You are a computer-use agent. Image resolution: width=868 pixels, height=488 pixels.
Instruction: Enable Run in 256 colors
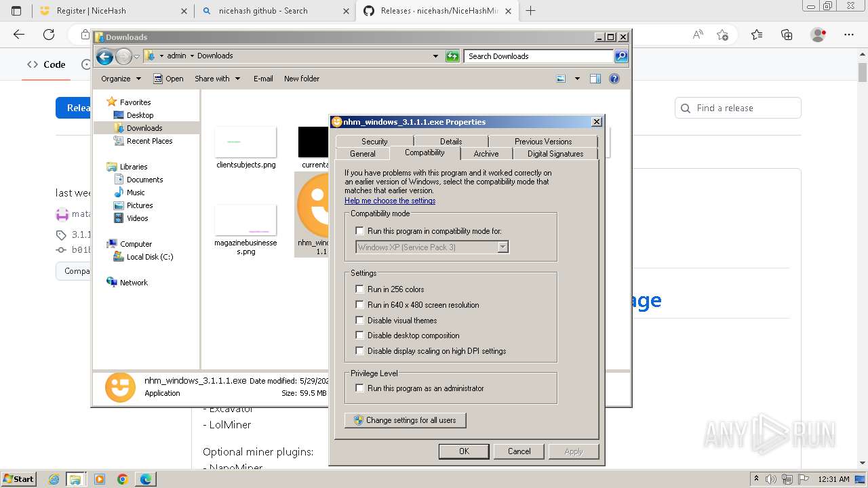click(x=360, y=289)
